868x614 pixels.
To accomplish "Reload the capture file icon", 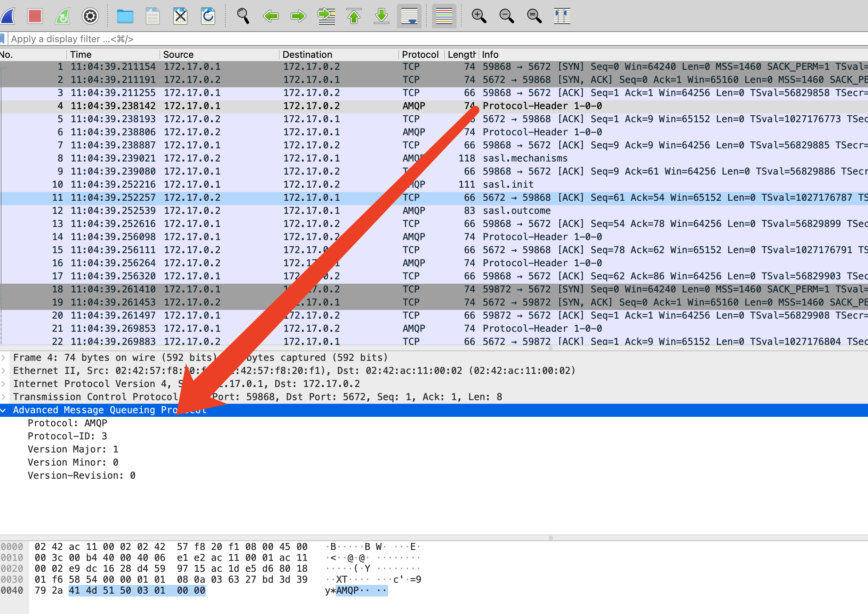I will tap(208, 16).
